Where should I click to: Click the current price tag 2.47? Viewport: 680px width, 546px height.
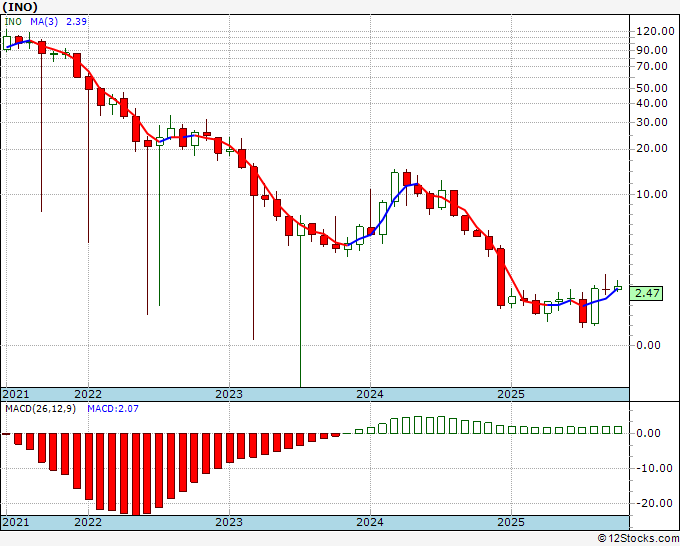point(647,293)
